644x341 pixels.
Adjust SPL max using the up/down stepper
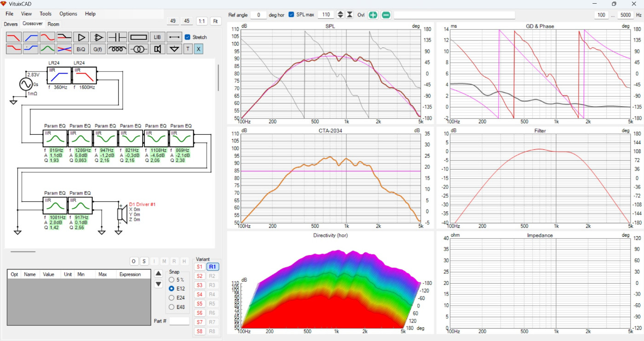[x=340, y=15]
